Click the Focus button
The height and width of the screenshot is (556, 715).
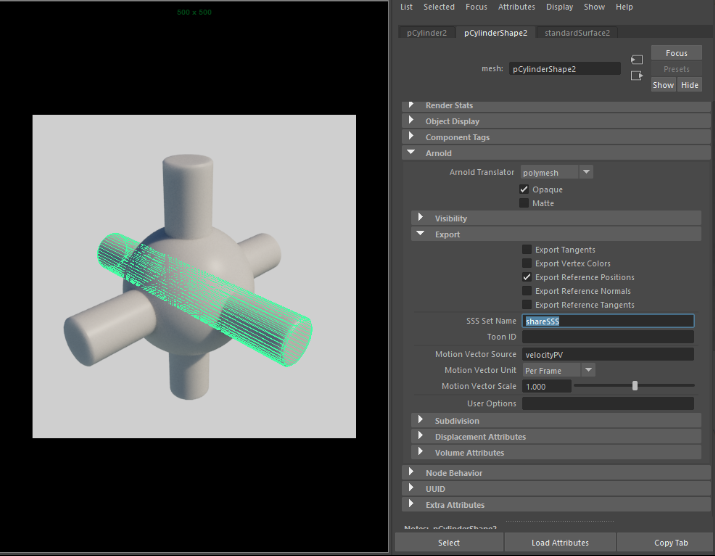[x=676, y=53]
